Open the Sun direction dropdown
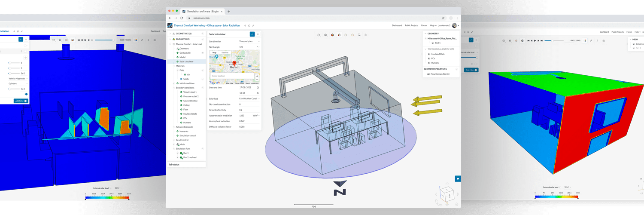644x215 pixels. point(249,41)
